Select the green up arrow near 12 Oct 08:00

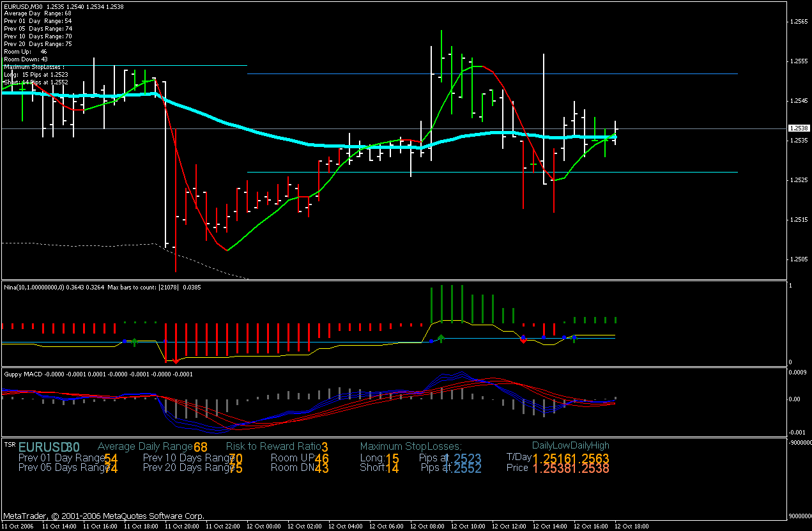pos(441,337)
